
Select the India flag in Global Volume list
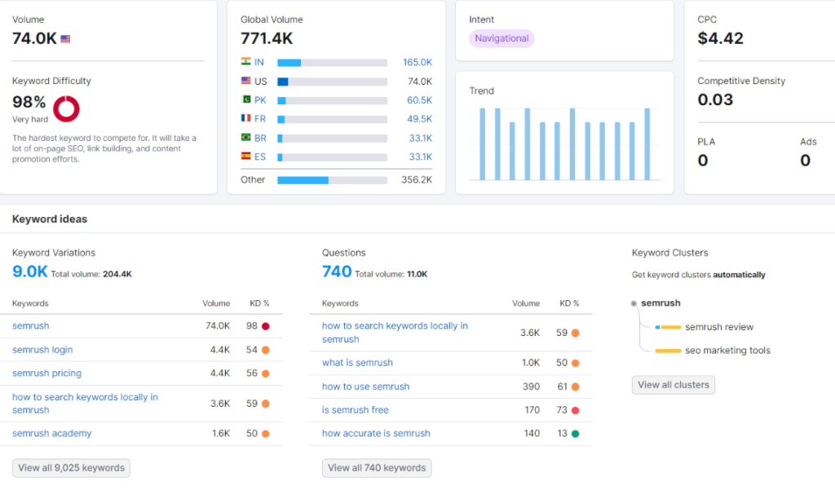click(244, 62)
